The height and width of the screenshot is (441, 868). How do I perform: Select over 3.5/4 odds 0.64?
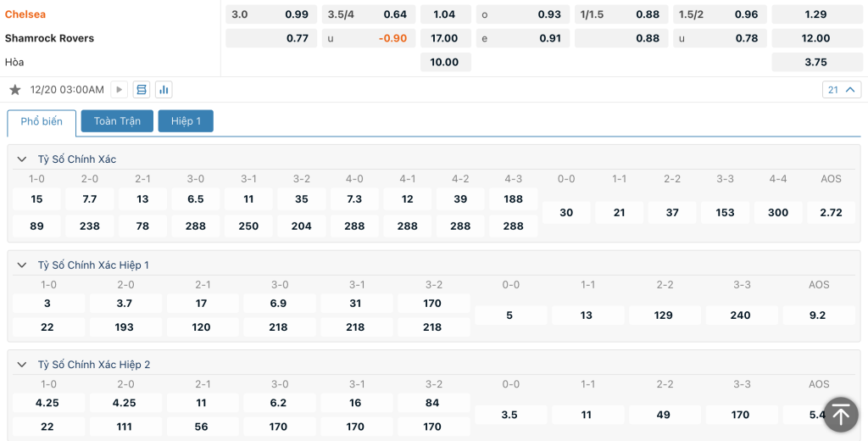click(369, 14)
